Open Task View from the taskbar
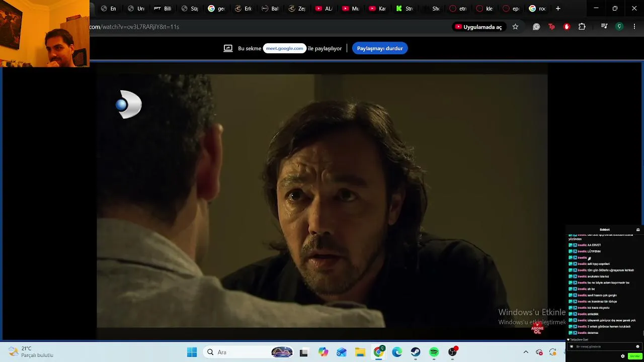The height and width of the screenshot is (362, 644). [303, 352]
